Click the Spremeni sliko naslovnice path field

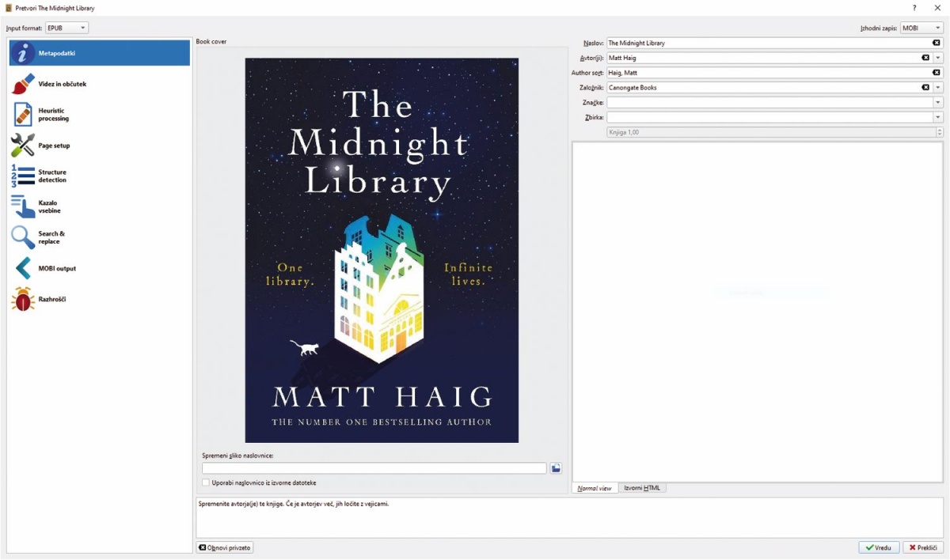pos(374,468)
